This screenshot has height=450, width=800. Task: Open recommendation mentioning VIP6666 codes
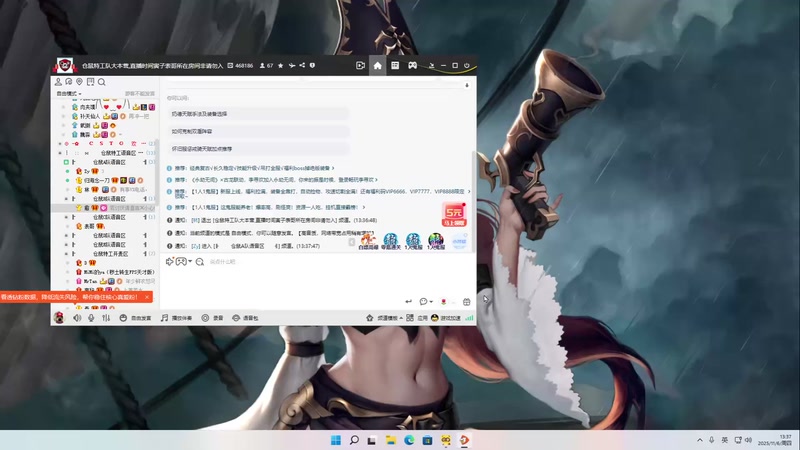point(321,193)
